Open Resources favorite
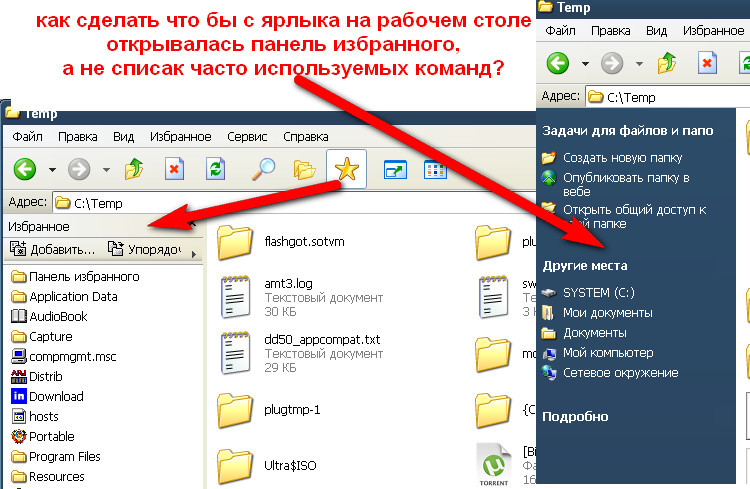 (x=47, y=477)
